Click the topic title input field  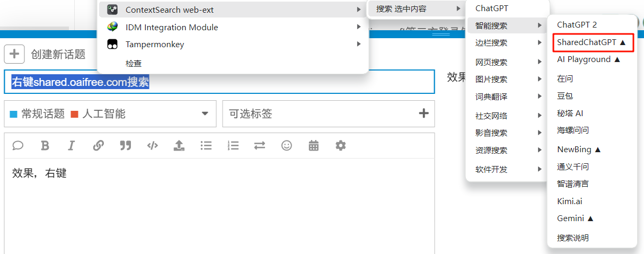click(219, 82)
